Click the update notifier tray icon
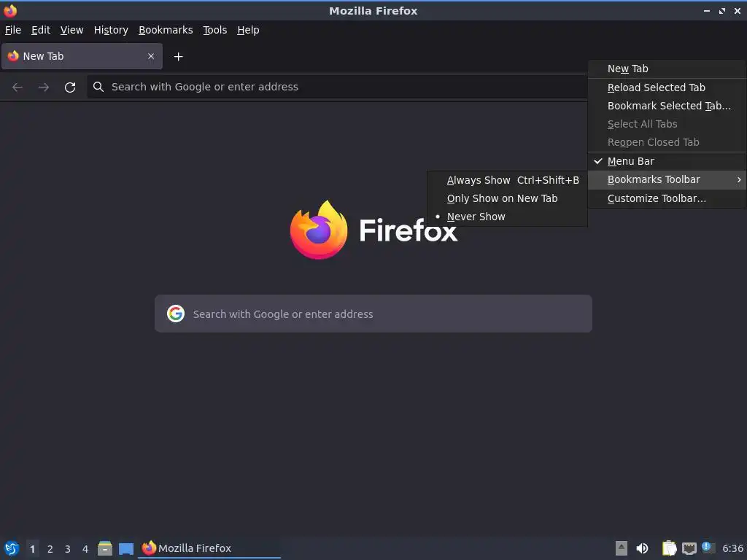 708,548
